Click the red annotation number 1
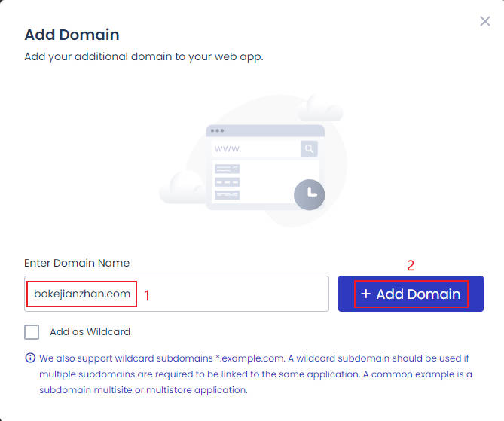504x421 pixels. click(147, 295)
